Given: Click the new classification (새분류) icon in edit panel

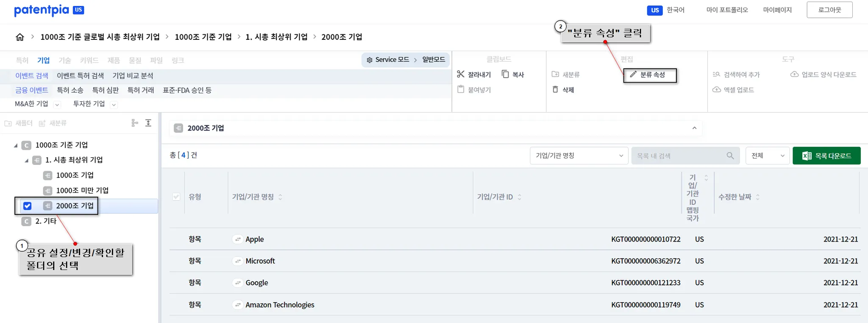Looking at the screenshot, I should tap(555, 74).
